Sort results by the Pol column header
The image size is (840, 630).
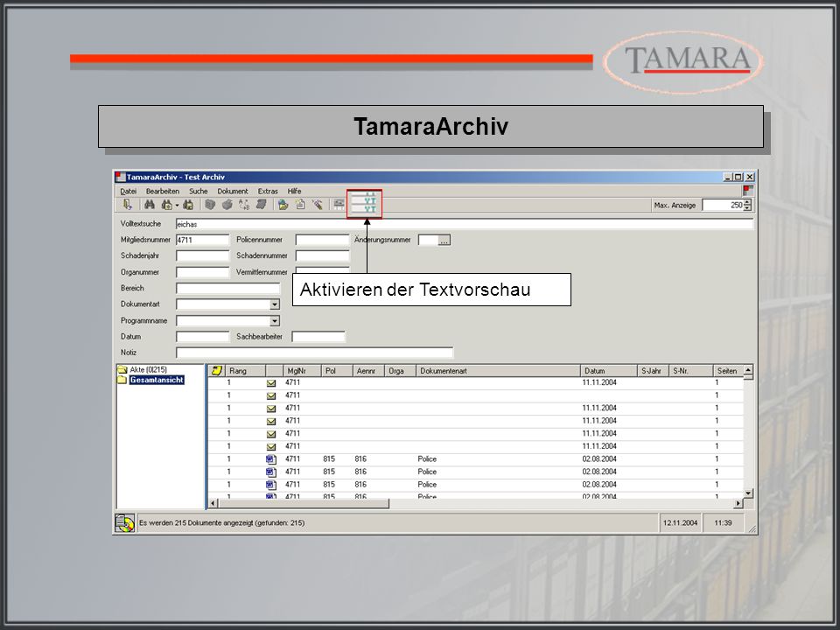tap(337, 371)
